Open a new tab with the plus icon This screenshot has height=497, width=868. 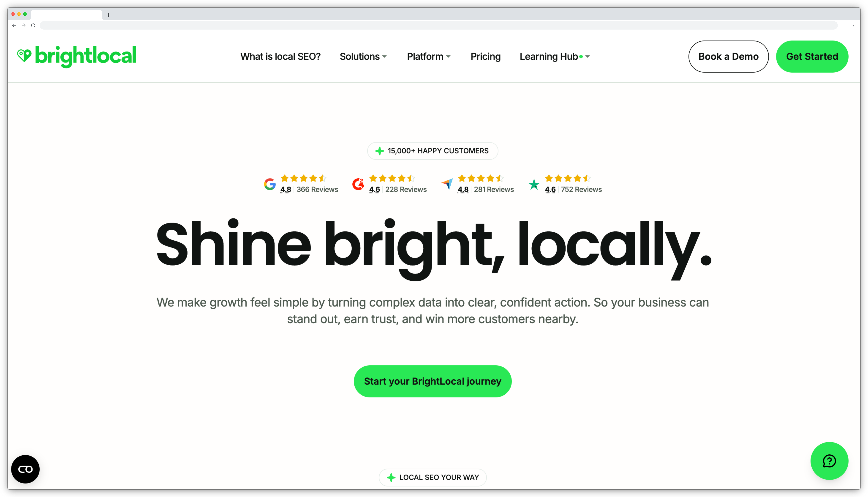tap(109, 15)
